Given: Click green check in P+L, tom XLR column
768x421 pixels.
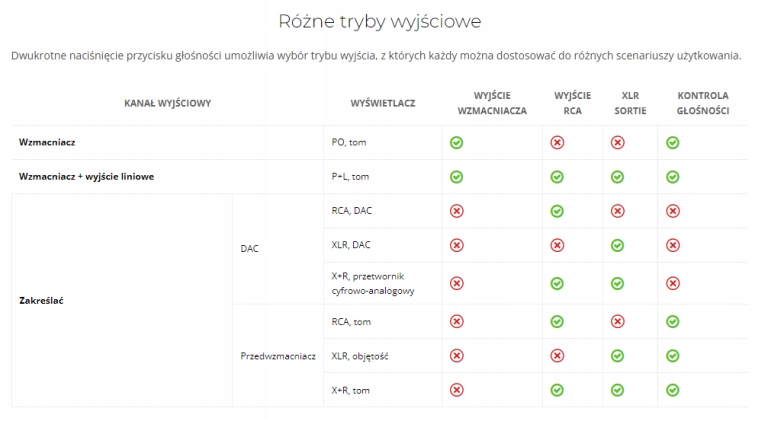Looking at the screenshot, I should 617,177.
